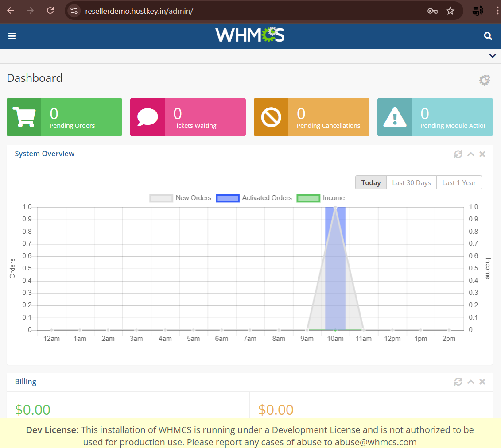This screenshot has width=501, height=448.
Task: Switch chart to Last 30 Days
Action: click(x=411, y=182)
